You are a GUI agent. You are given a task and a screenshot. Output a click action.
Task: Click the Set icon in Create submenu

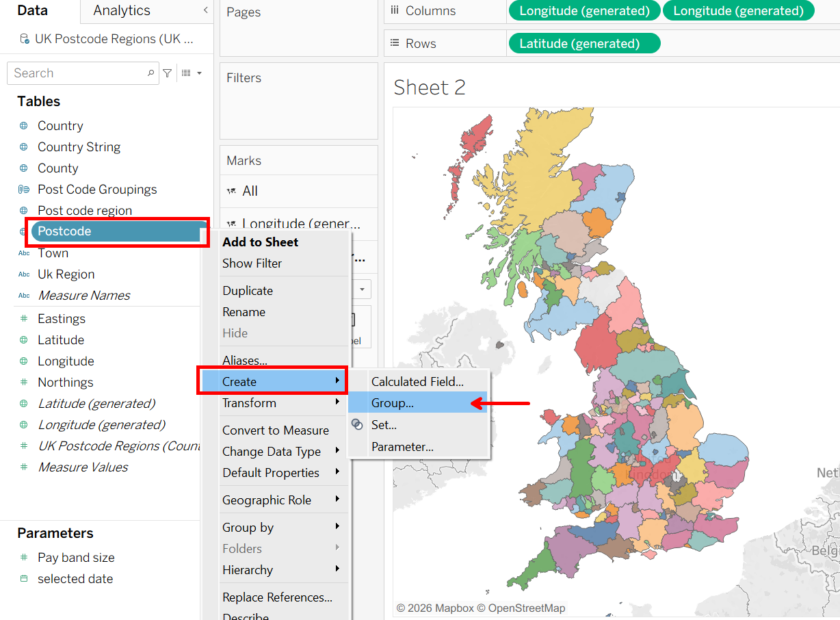tap(357, 425)
